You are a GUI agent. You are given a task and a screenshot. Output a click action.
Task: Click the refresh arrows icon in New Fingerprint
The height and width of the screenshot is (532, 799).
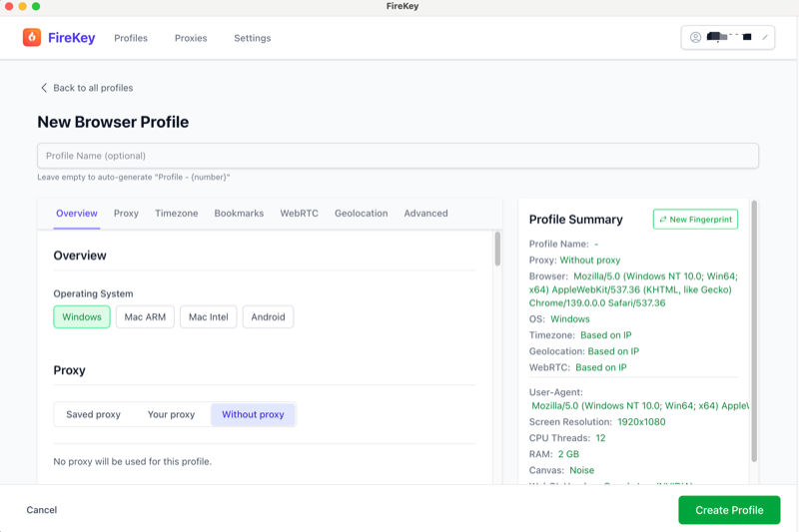coord(663,220)
